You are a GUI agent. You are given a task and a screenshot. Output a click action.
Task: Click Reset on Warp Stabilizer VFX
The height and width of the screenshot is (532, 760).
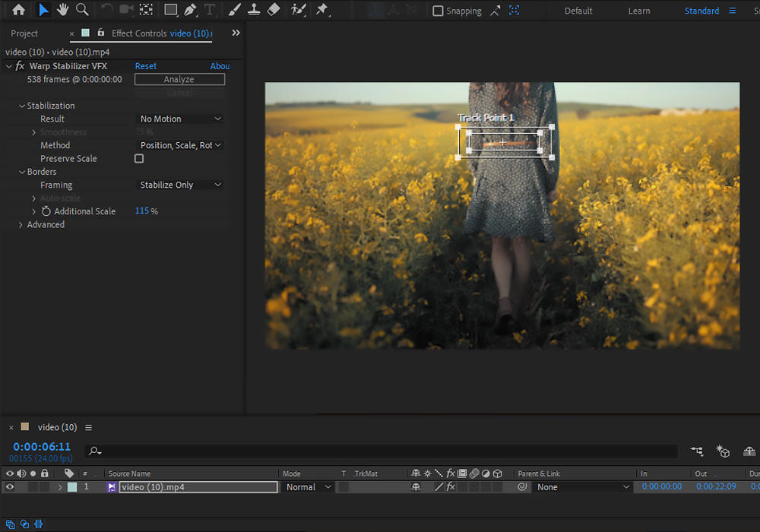145,66
